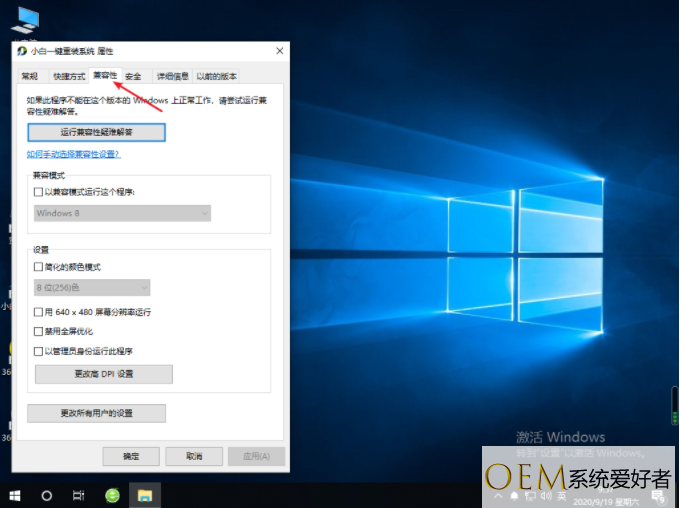Switch to the 详细信息 tab
The image size is (680, 508).
click(172, 76)
